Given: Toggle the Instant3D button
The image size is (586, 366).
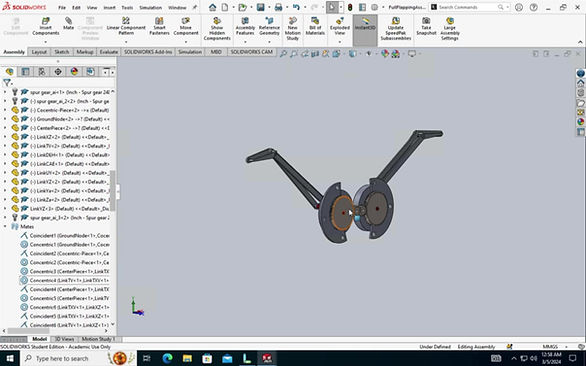Looking at the screenshot, I should pyautogui.click(x=365, y=24).
